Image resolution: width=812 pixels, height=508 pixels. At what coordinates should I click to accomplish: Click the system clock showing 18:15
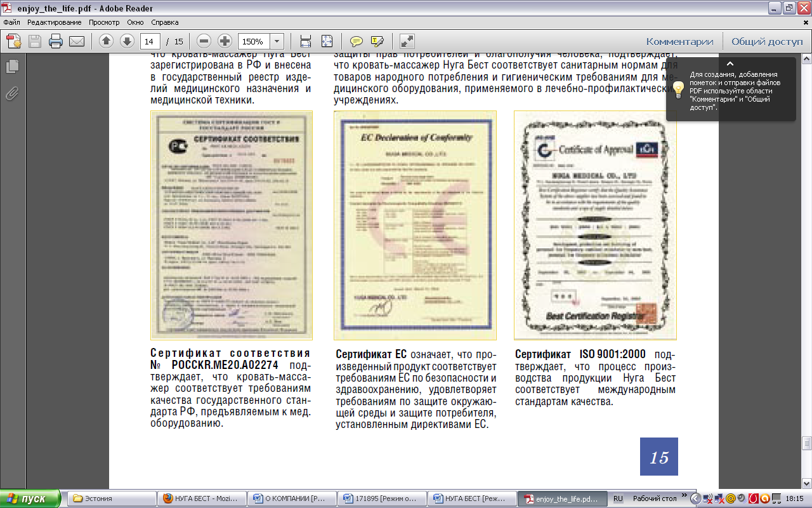[x=794, y=499]
